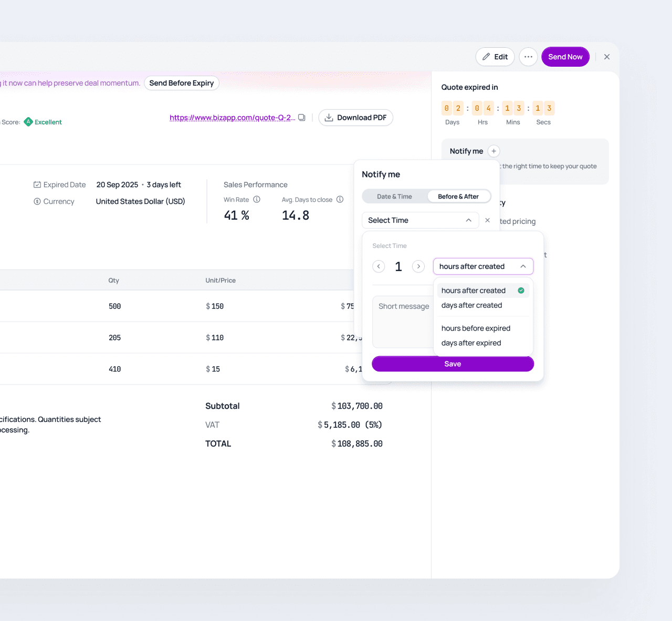
Task: Click Send Before Expiry button
Action: pos(182,83)
